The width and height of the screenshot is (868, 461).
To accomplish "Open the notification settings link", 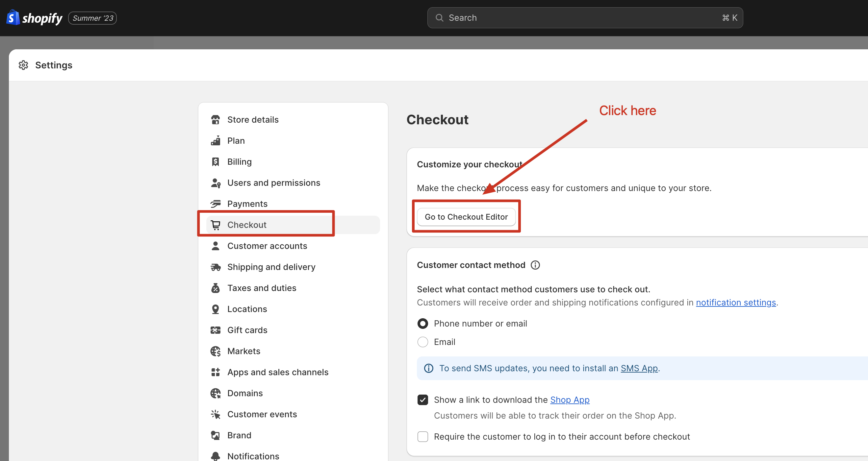I will [736, 303].
